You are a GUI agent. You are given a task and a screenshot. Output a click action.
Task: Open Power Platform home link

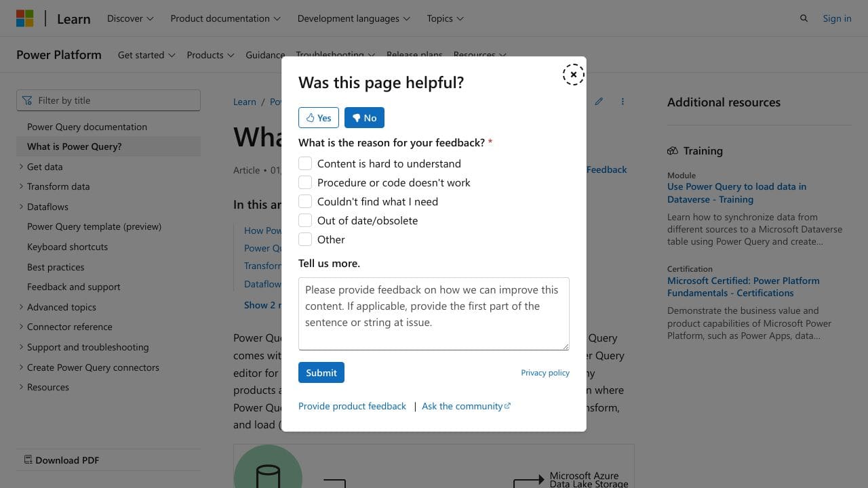click(x=59, y=55)
